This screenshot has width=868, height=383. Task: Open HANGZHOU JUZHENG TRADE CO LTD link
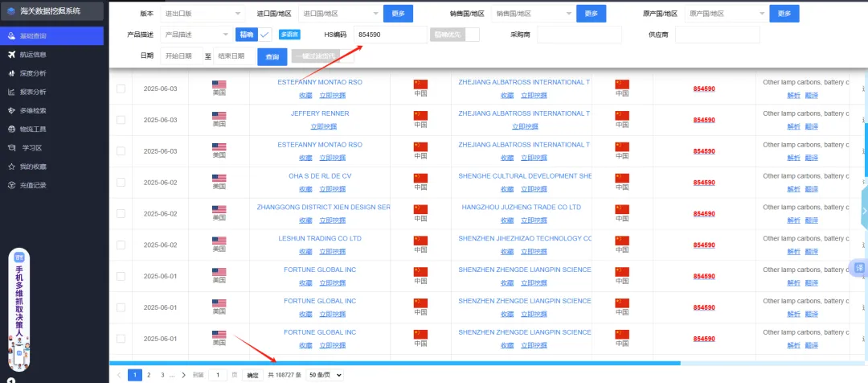pyautogui.click(x=522, y=208)
